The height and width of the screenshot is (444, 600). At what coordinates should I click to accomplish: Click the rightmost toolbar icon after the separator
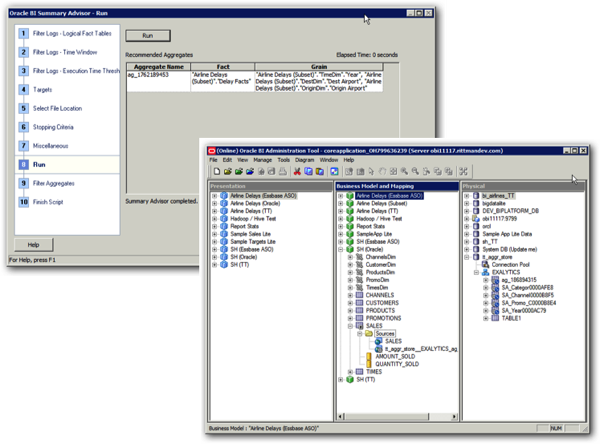tap(463, 171)
